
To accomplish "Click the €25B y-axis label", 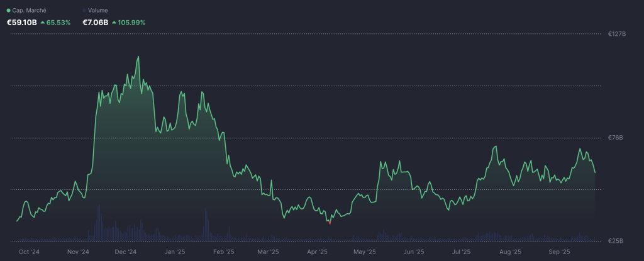I will (615, 241).
